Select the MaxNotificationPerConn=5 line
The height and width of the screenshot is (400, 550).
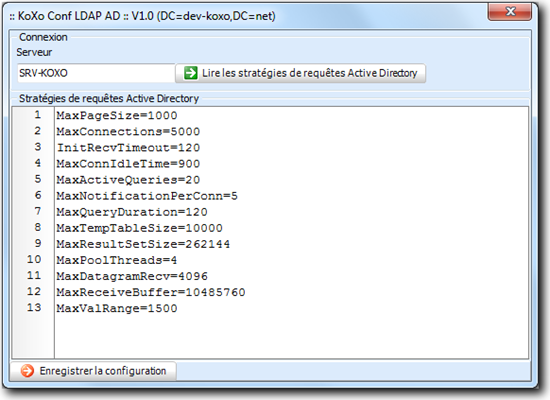[x=147, y=196]
